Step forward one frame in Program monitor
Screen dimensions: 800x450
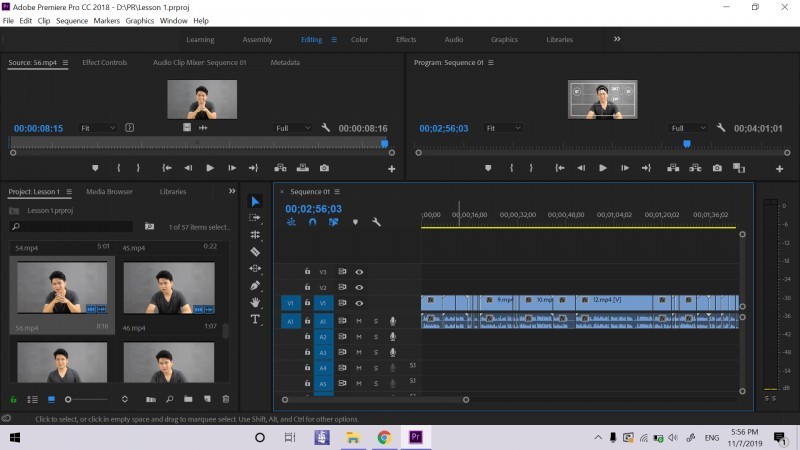point(624,168)
